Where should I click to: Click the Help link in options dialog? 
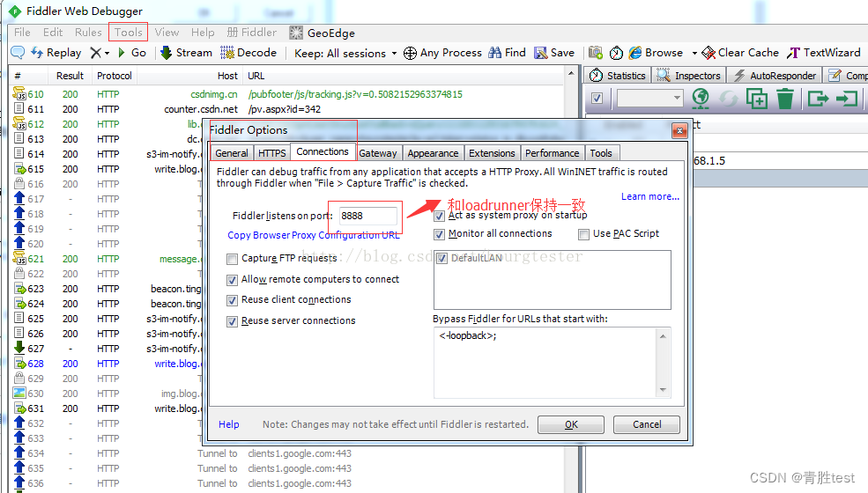228,424
